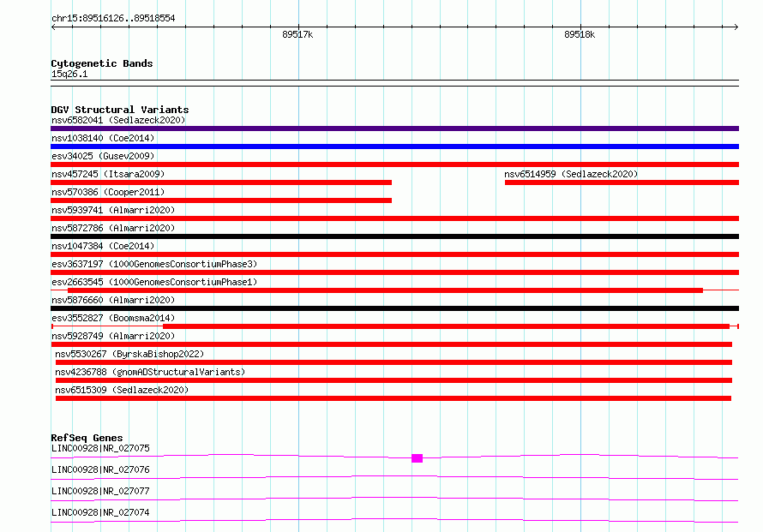This screenshot has width=763, height=532.
Task: Click gene label LINC00928|NR_027077
Action: point(100,491)
